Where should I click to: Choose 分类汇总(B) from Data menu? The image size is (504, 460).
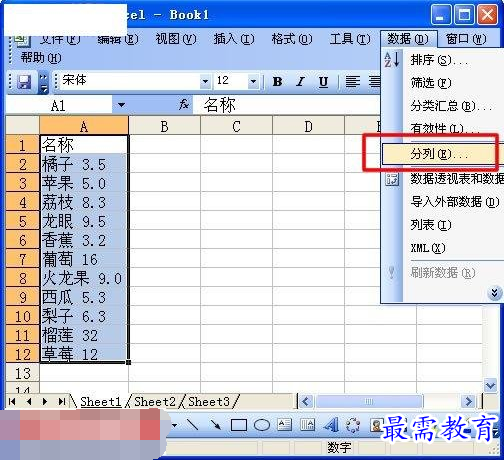442,106
